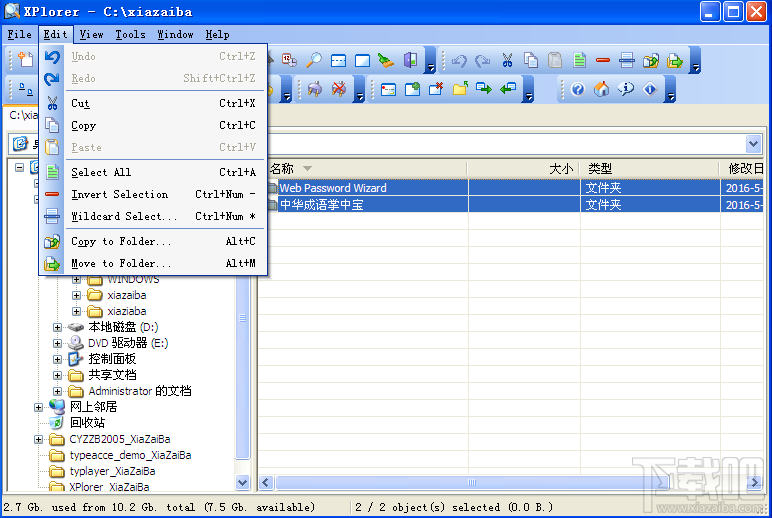
Task: Click the scissors Cut toolbar icon
Action: pyautogui.click(x=507, y=61)
